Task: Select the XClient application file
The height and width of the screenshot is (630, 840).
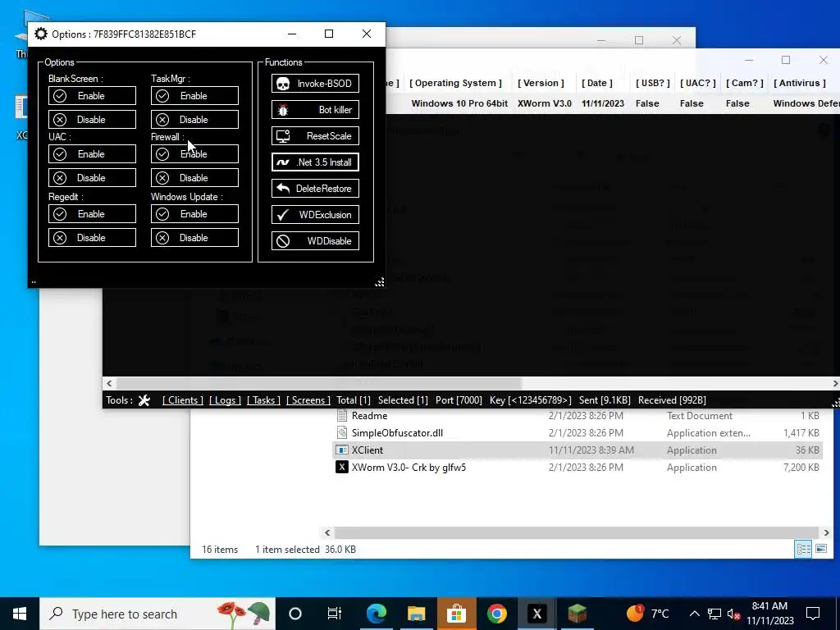Action: [577, 450]
